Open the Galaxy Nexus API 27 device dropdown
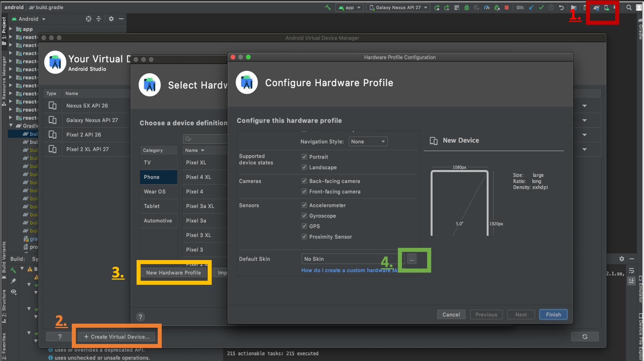The image size is (644, 361). point(398,7)
